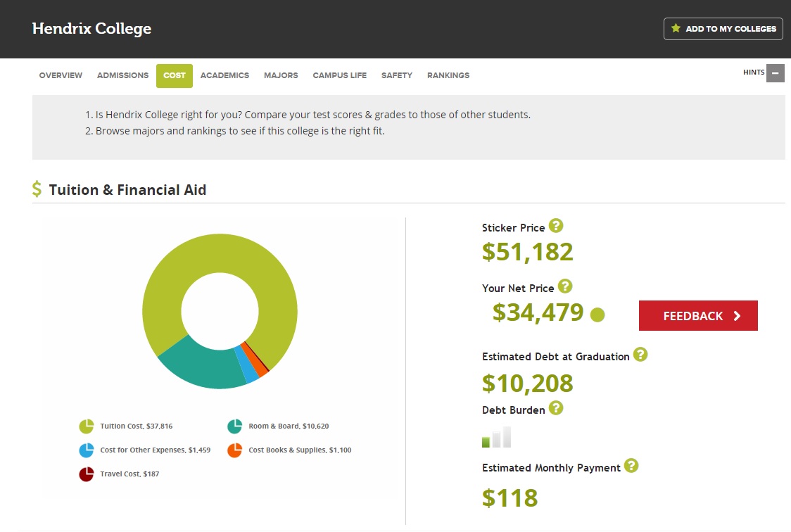This screenshot has height=532, width=791.
Task: Click the Sticker Price label
Action: [513, 228]
